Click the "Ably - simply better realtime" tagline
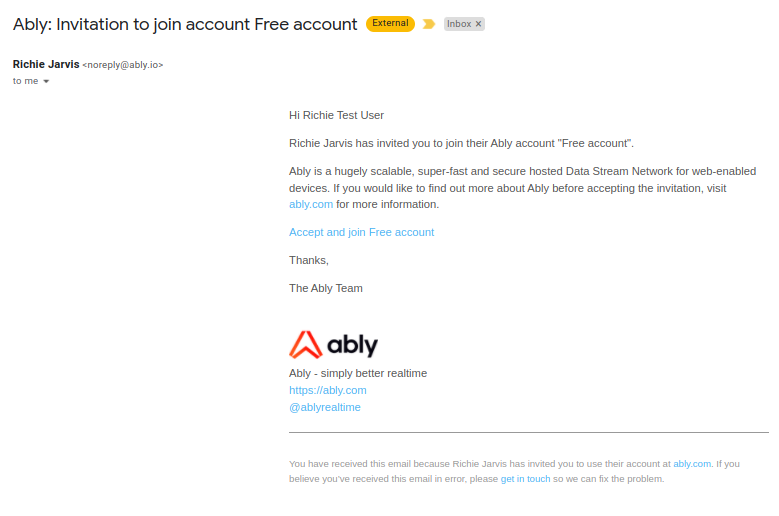This screenshot has width=779, height=516. pos(358,373)
